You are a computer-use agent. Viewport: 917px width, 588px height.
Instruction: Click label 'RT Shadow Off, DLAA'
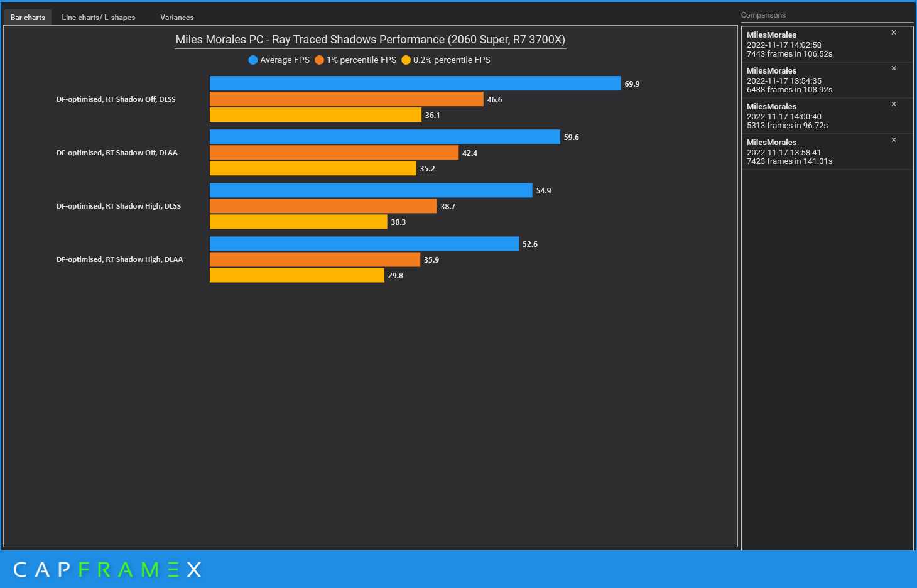[117, 153]
